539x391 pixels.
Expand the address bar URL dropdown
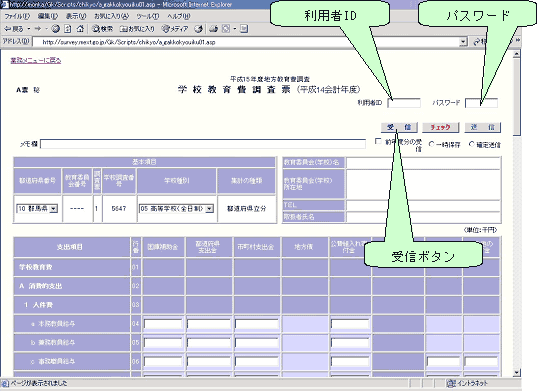(463, 42)
